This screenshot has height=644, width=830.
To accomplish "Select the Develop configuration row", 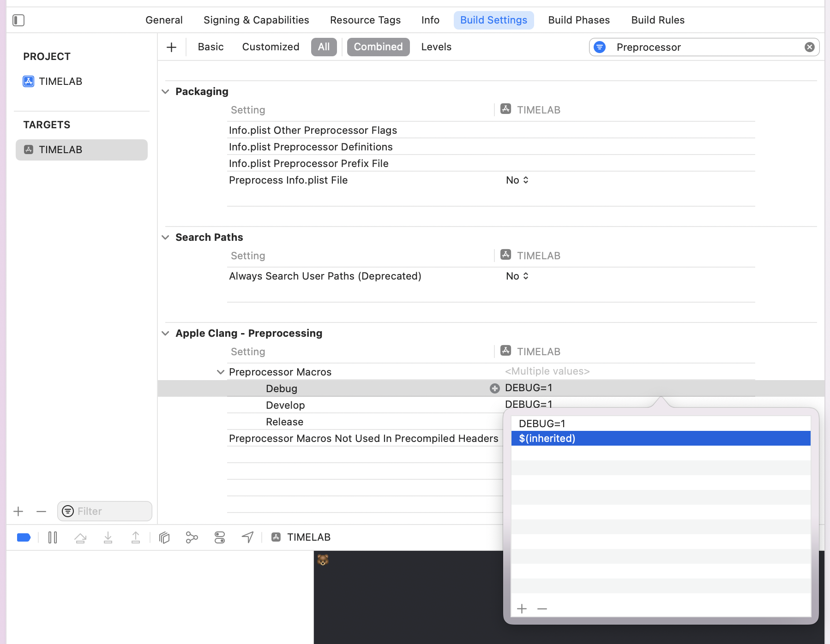I will point(285,405).
